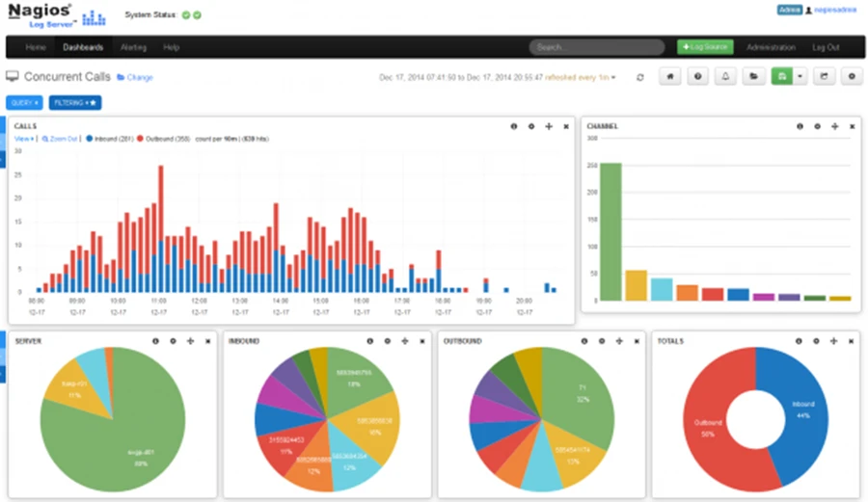Expand the View dropdown in the Calls panel
Viewport: 868px width, 502px height.
coord(24,139)
